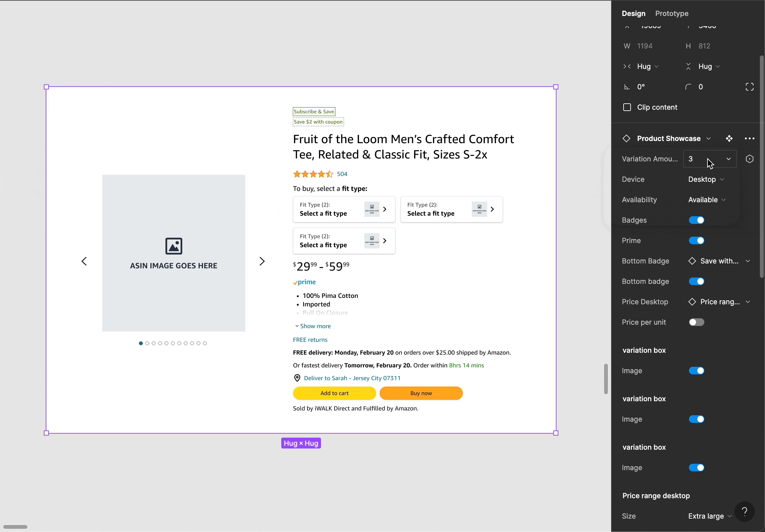This screenshot has width=765, height=532.
Task: Open the component more options menu
Action: 749,138
